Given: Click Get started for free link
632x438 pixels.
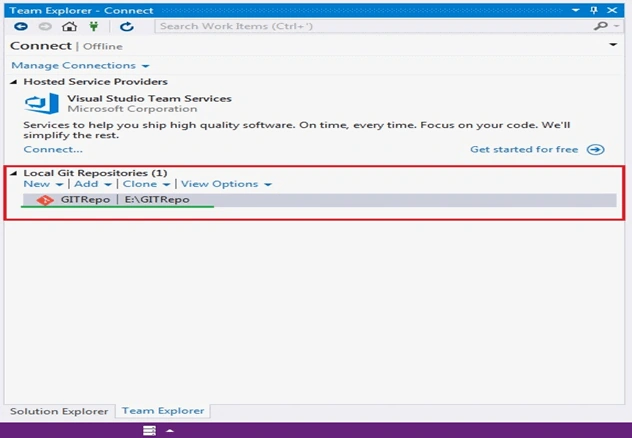Looking at the screenshot, I should 524,149.
